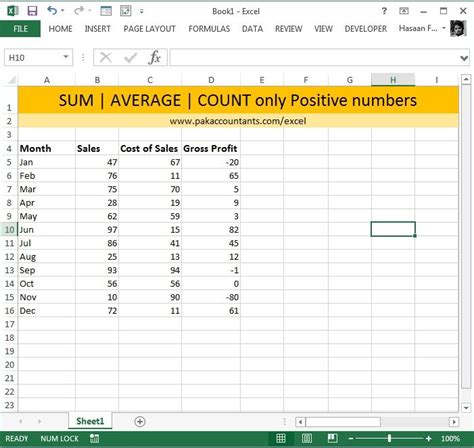This screenshot has height=448, width=474.
Task: Undo the last action with the Undo arrow
Action: [x=52, y=11]
